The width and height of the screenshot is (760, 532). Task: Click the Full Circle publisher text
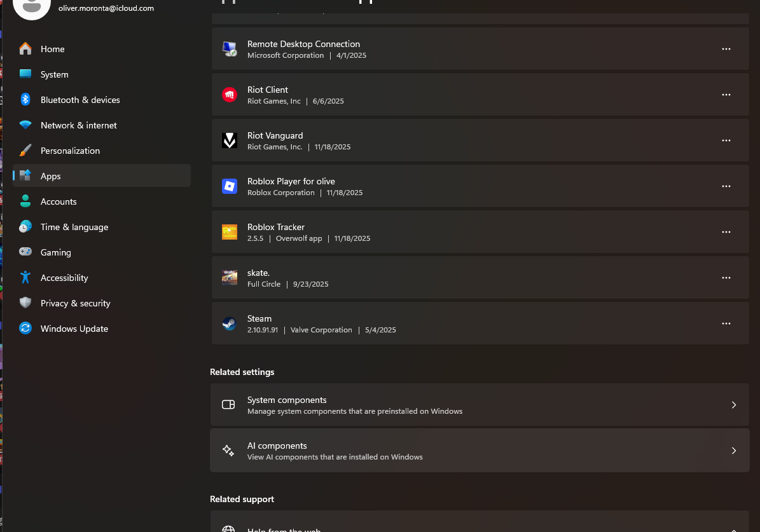pos(264,284)
